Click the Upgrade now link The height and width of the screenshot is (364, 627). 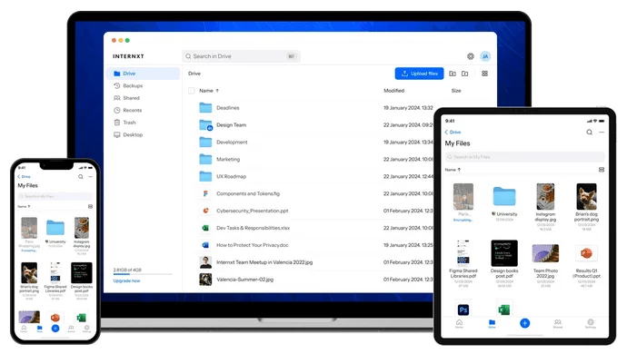(126, 280)
